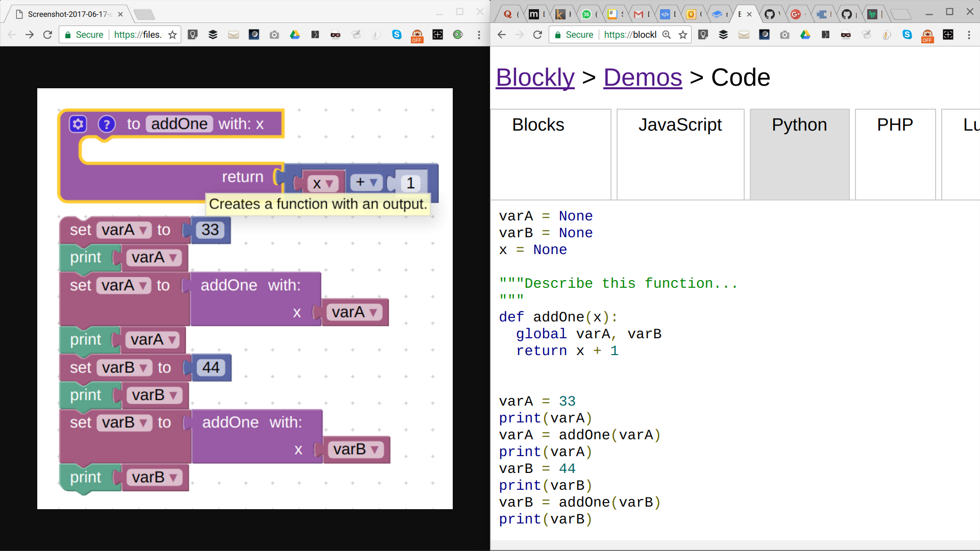Open Chrome menu in the right browser window
This screenshot has width=980, height=551.
[x=968, y=35]
